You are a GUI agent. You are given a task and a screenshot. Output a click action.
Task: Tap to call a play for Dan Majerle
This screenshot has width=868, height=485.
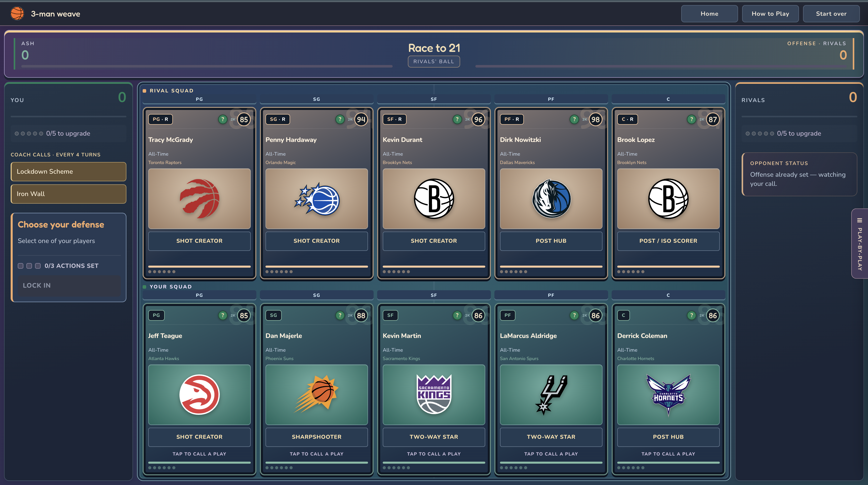coord(317,454)
